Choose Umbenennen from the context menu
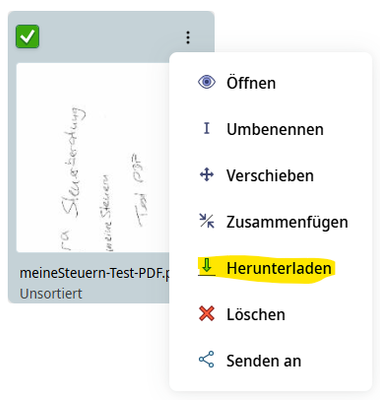 tap(271, 129)
